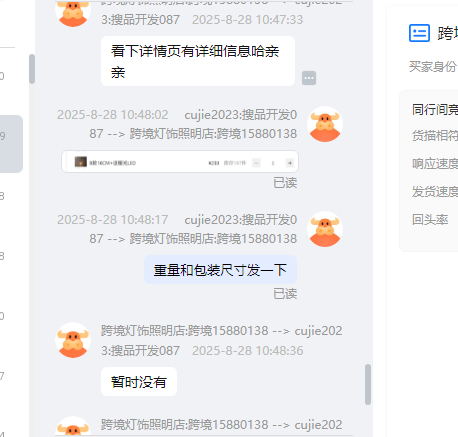Click the 发货速度 metric
This screenshot has height=437, width=458.
click(x=435, y=192)
